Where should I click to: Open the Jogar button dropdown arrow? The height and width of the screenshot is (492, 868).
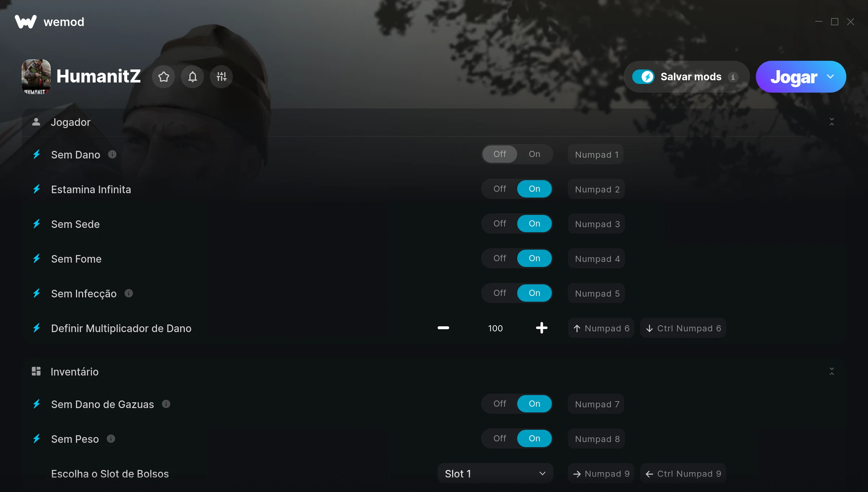(x=830, y=77)
